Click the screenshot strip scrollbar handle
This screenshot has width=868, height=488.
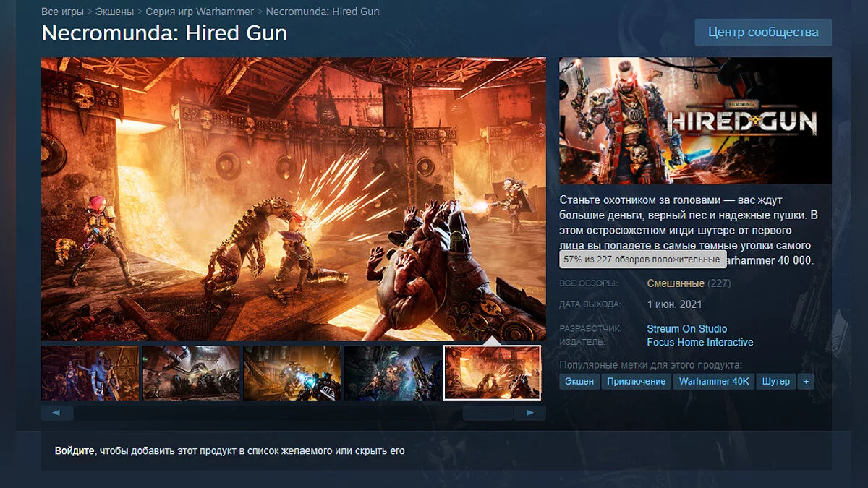coord(488,413)
